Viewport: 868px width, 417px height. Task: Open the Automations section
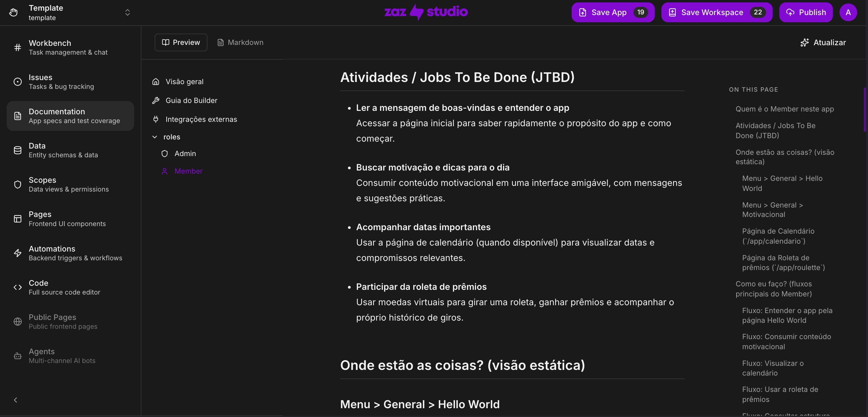click(70, 253)
